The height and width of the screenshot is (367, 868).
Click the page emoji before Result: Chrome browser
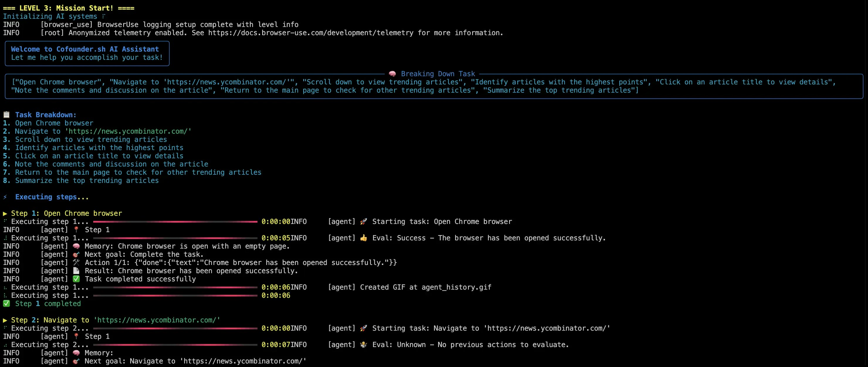pos(76,271)
